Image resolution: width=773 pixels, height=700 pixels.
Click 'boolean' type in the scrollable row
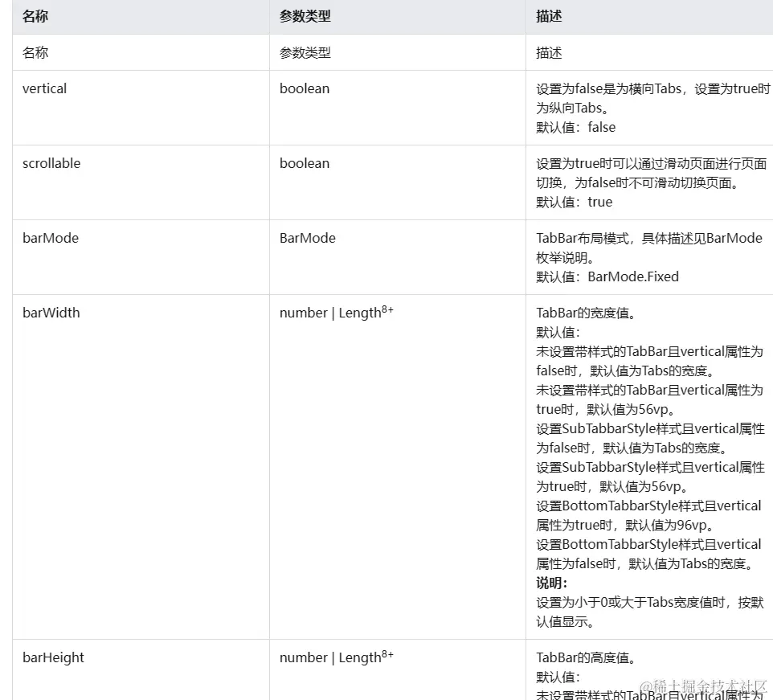[x=305, y=163]
